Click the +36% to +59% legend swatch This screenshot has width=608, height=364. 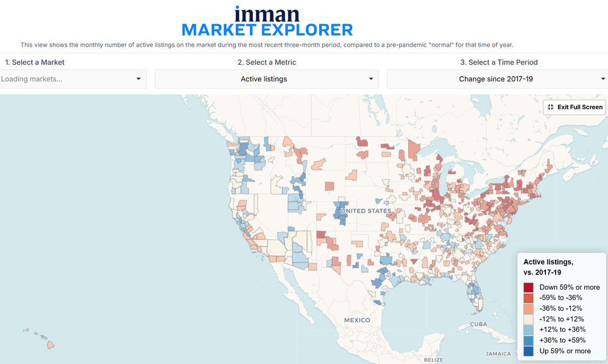click(x=529, y=340)
